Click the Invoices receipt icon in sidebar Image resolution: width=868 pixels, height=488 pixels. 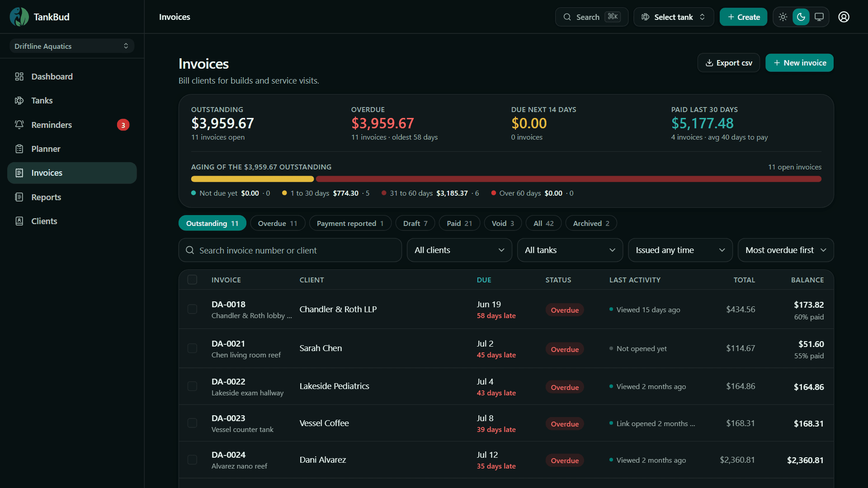pyautogui.click(x=19, y=173)
